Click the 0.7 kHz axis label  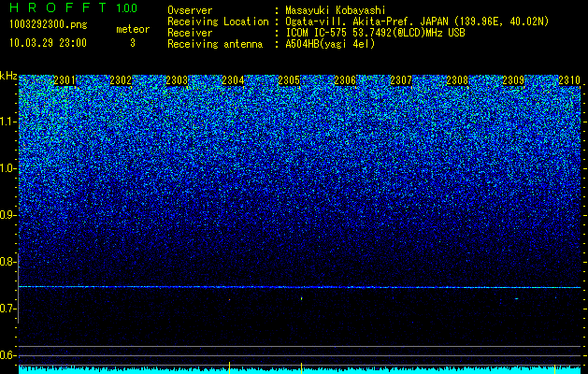pyautogui.click(x=7, y=309)
